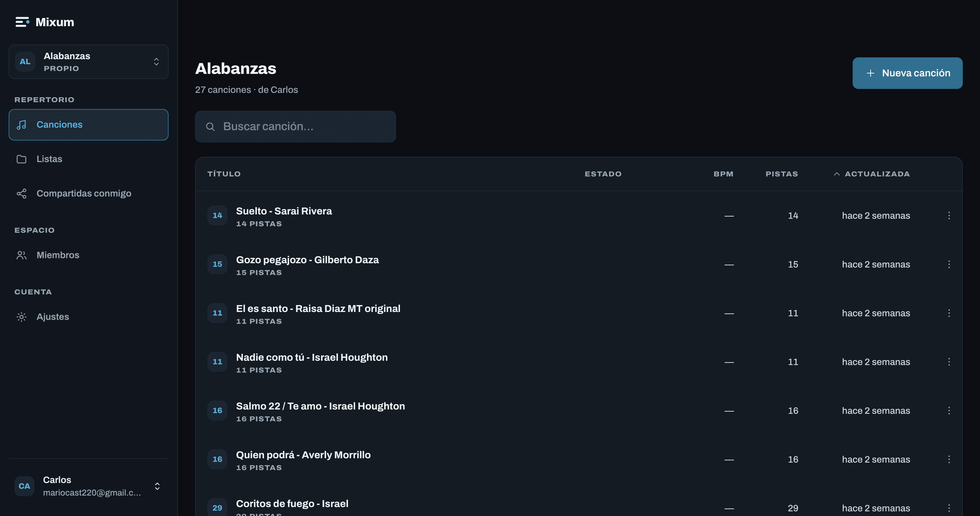The image size is (980, 516).
Task: Open options menu for Gozo pegajozo song
Action: tap(949, 264)
